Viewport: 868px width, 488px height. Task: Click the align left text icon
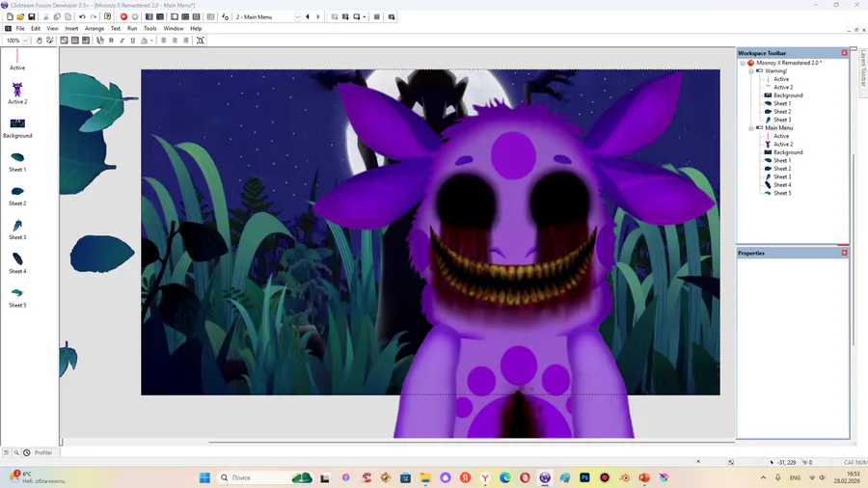(x=164, y=41)
